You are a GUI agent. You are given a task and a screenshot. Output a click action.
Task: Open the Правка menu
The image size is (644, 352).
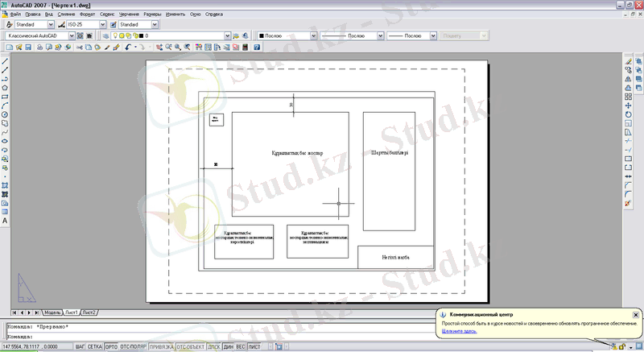33,14
